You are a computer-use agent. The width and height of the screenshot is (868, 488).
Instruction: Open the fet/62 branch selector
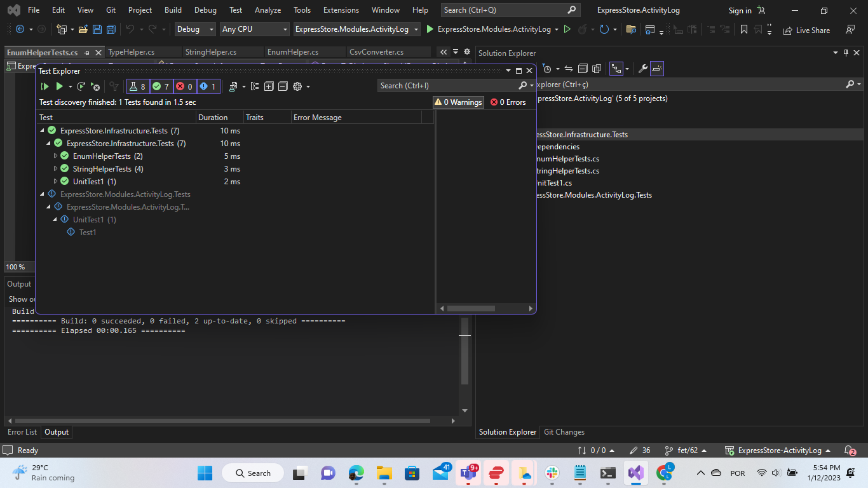click(686, 450)
